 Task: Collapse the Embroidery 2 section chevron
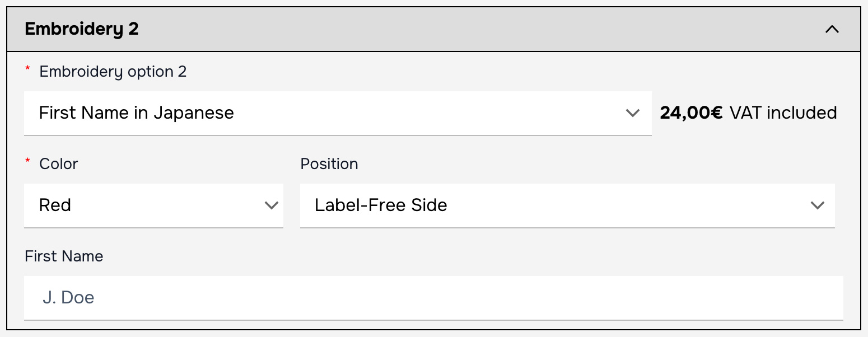(832, 29)
